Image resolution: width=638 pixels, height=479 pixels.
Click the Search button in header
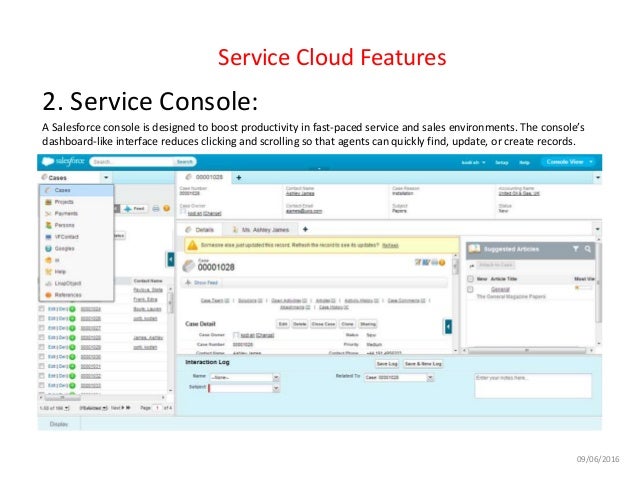184,162
